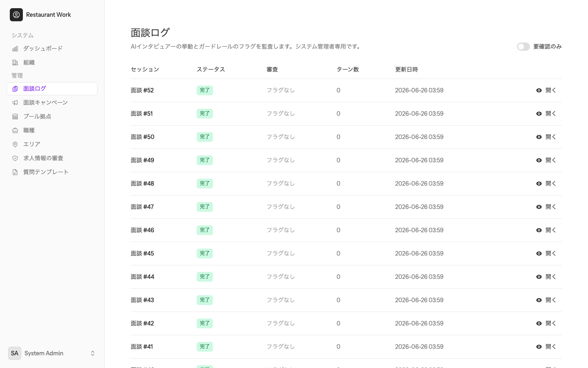This screenshot has height=368, width=588.
Task: Click eye icon in 面談 #44 row
Action: 539,277
